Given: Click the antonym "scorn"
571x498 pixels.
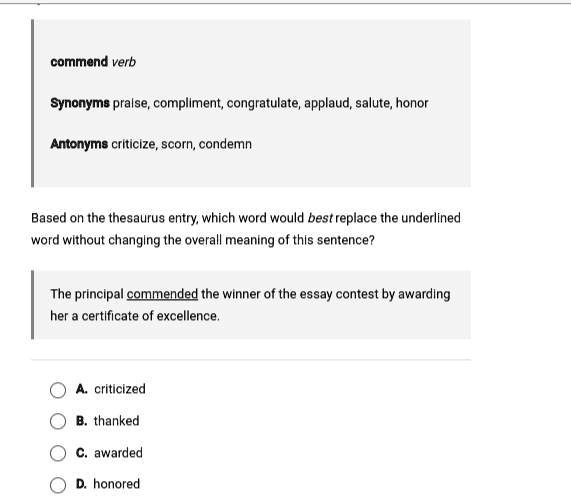Looking at the screenshot, I should 178,144.
